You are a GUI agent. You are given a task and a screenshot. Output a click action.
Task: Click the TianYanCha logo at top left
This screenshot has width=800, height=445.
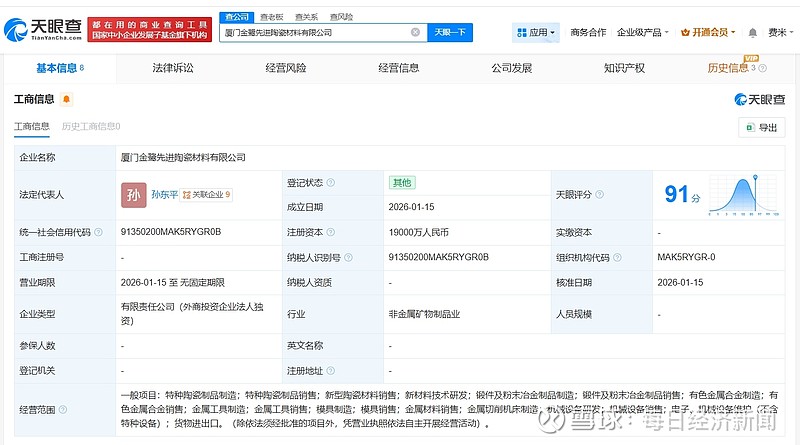point(43,30)
